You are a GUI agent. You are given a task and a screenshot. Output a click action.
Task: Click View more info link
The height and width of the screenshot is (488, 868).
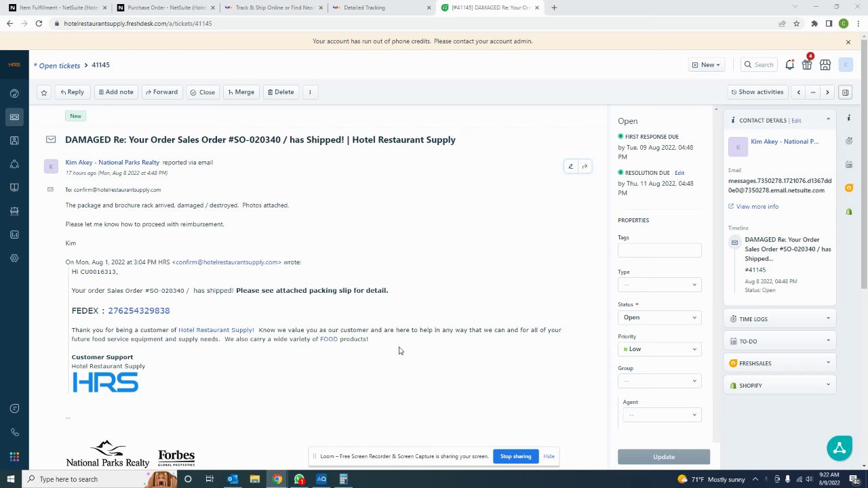pos(757,207)
